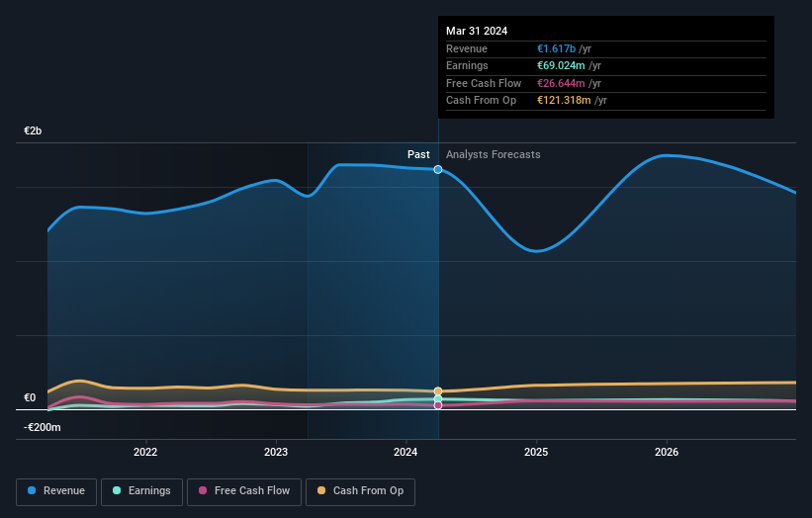Toggle the Revenue legend series
812x518 pixels.
(x=56, y=491)
